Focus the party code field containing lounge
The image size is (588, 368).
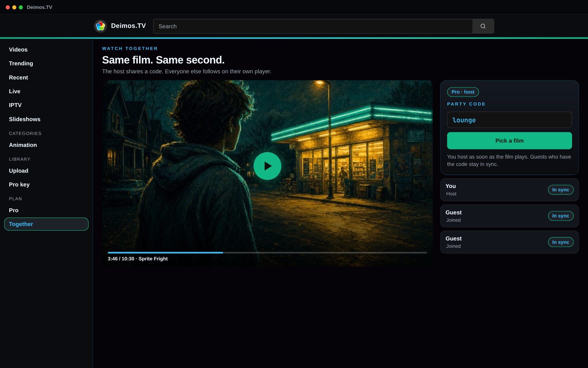(x=509, y=120)
